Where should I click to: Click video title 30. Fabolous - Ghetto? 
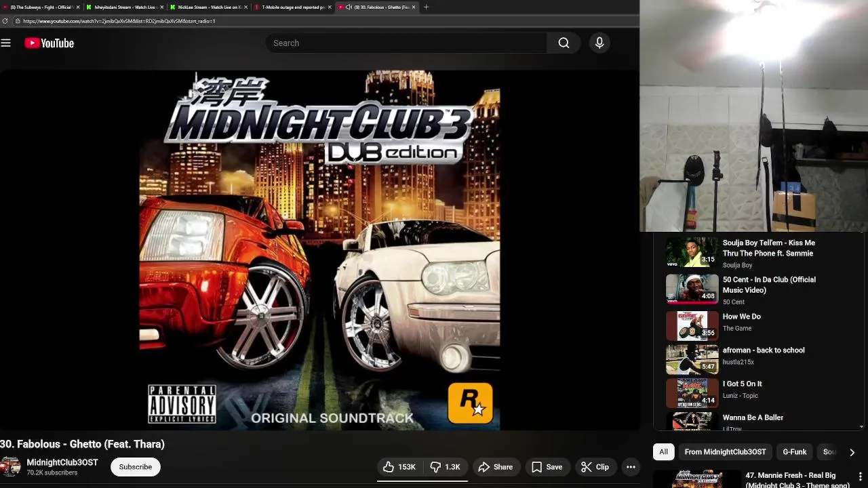tap(82, 444)
